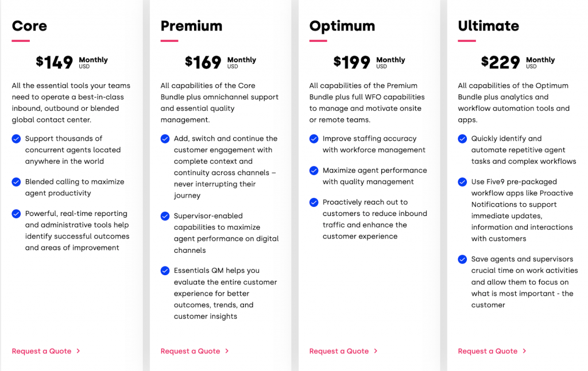The height and width of the screenshot is (371, 588).
Task: Click the checkmark for 'Improve staffing accuracy' in Optimum
Action: point(314,138)
